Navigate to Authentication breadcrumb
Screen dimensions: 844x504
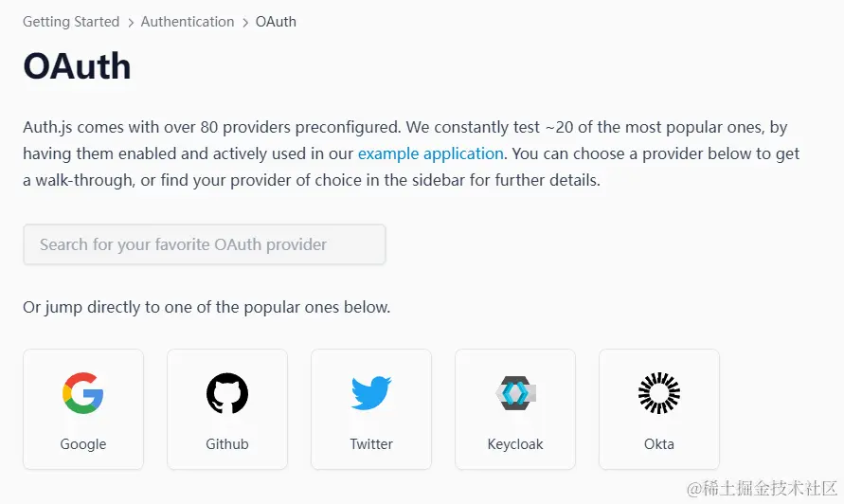click(188, 22)
